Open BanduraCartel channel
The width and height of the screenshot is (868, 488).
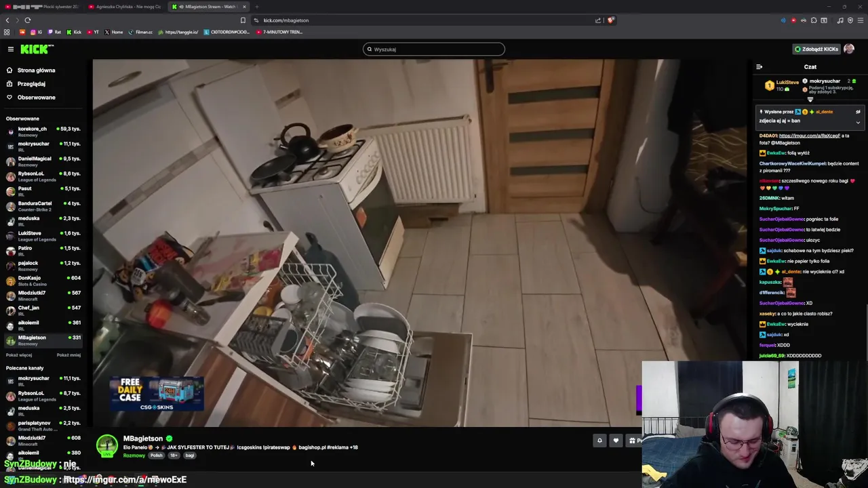coord(43,206)
